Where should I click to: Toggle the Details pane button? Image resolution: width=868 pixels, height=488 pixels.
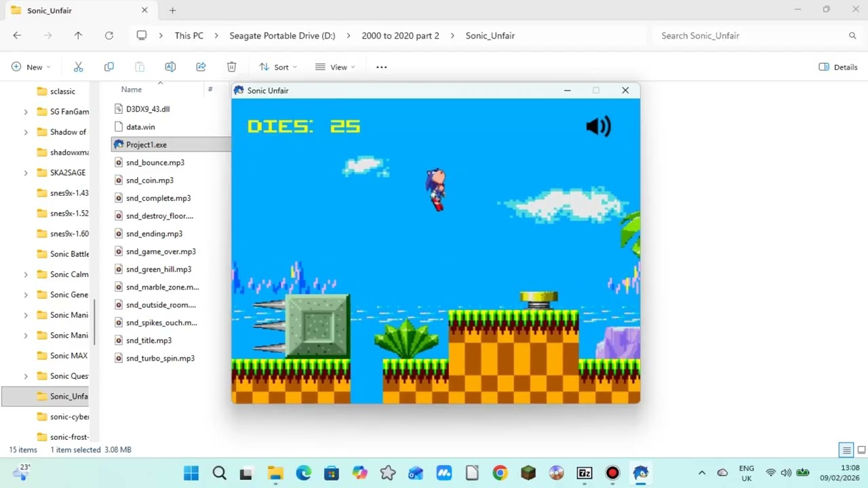click(838, 67)
